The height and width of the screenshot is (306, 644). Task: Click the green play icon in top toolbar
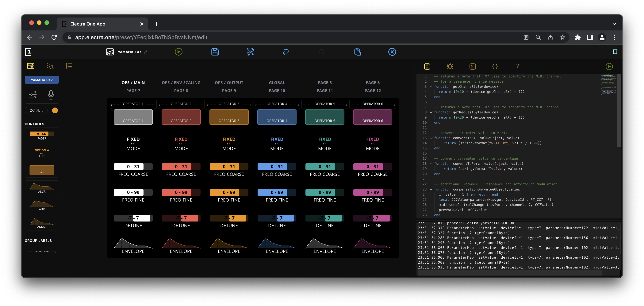pyautogui.click(x=178, y=52)
